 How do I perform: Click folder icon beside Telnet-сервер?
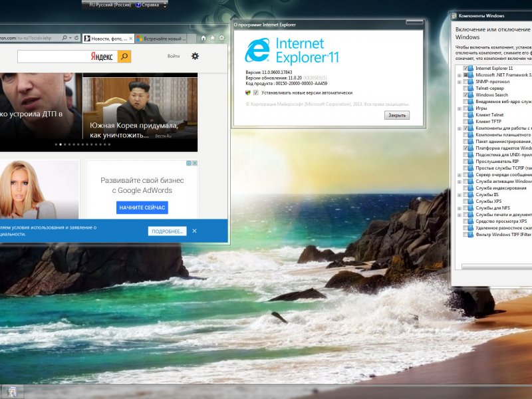[x=471, y=88]
